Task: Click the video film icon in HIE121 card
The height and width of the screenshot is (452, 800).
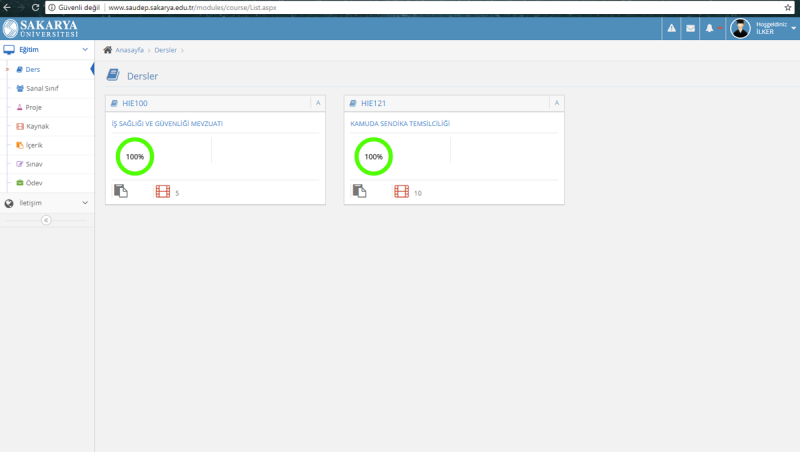Action: point(401,192)
